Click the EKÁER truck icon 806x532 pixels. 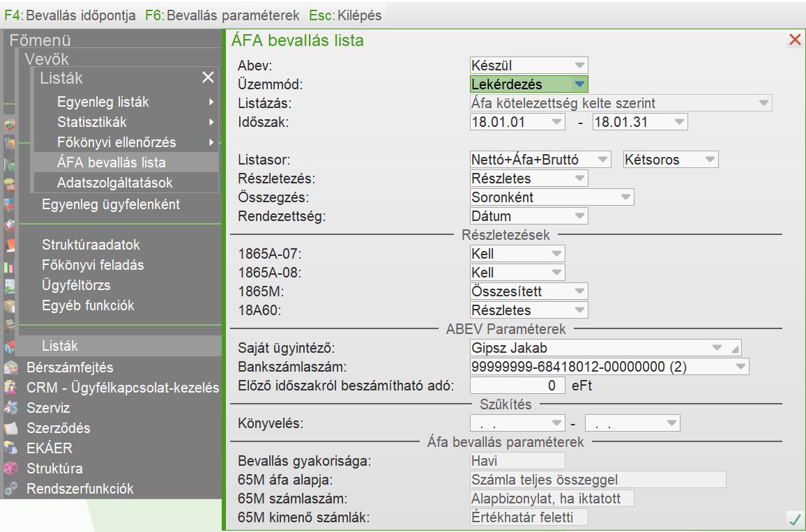point(10,448)
